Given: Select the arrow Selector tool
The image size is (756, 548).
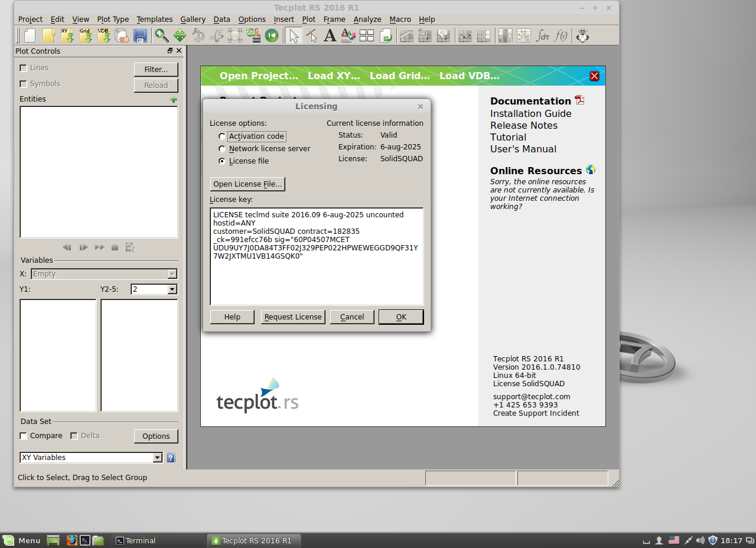Looking at the screenshot, I should point(293,35).
